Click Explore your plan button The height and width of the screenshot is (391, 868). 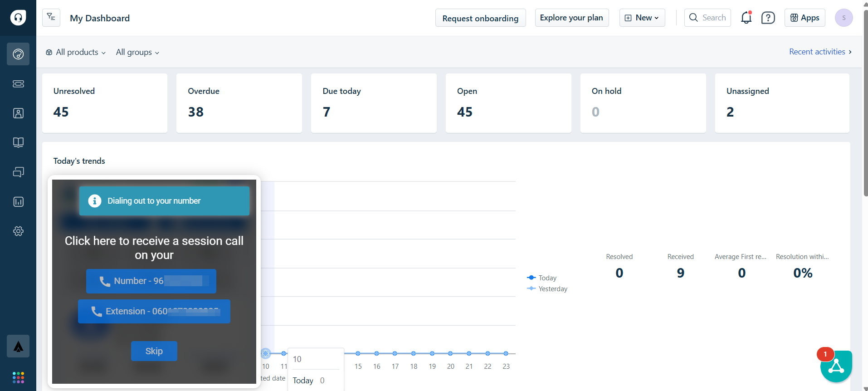571,18
